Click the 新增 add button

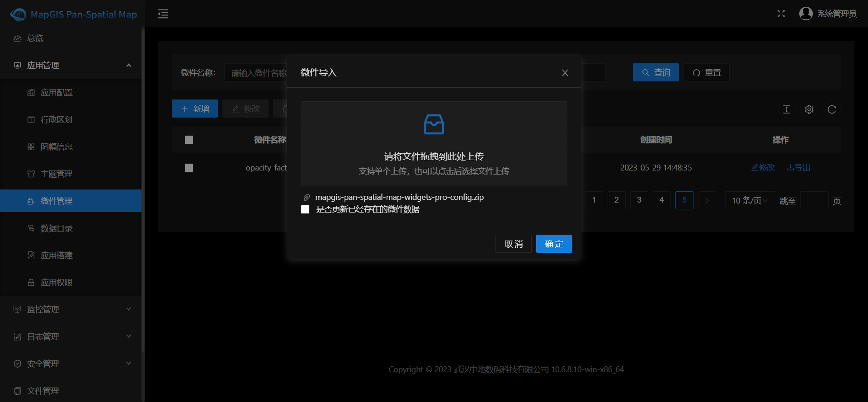195,109
